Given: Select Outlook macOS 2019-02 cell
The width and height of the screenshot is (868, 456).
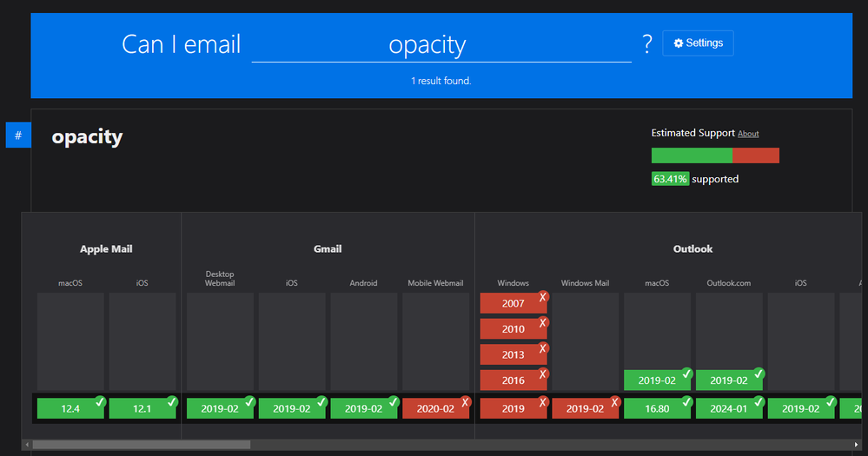Looking at the screenshot, I should point(657,380).
